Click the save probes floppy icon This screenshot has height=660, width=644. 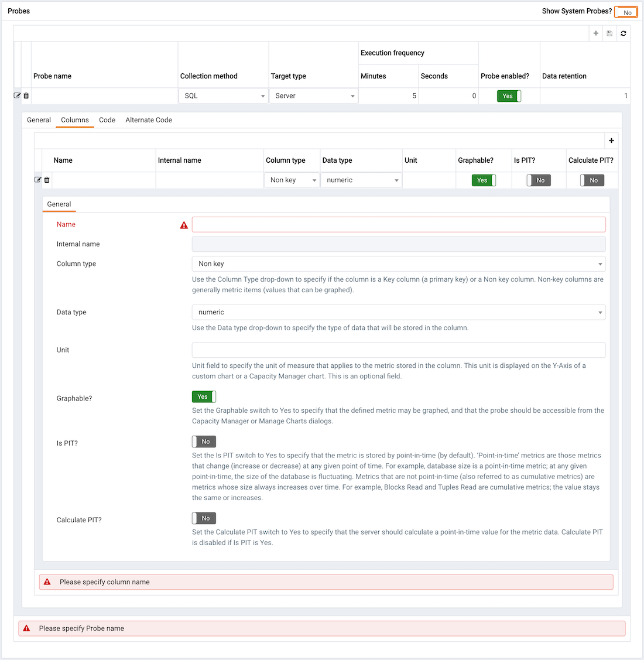coord(609,33)
